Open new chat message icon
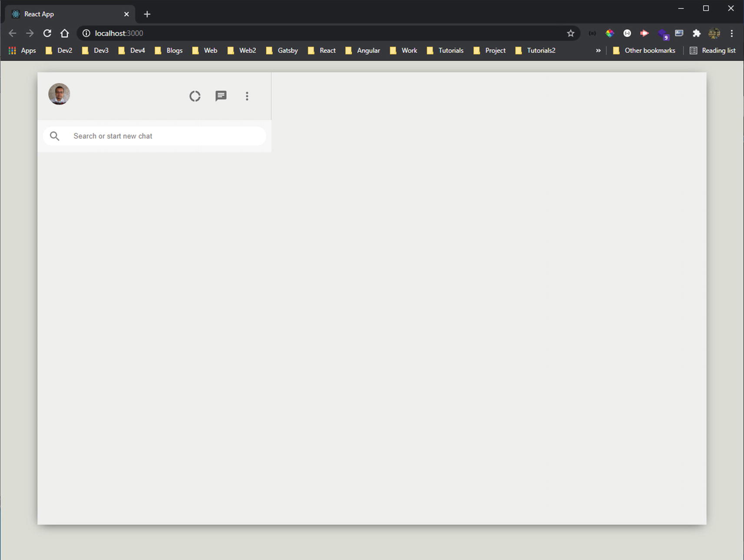The height and width of the screenshot is (560, 744). click(221, 96)
